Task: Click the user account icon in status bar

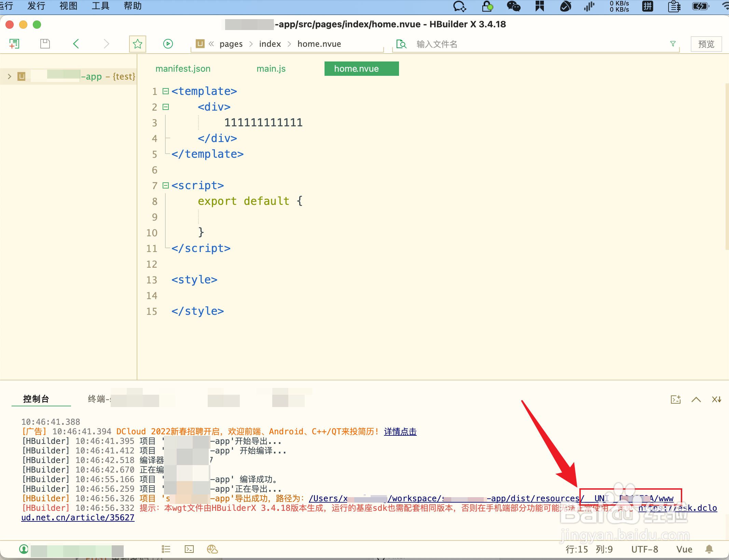Action: click(24, 549)
